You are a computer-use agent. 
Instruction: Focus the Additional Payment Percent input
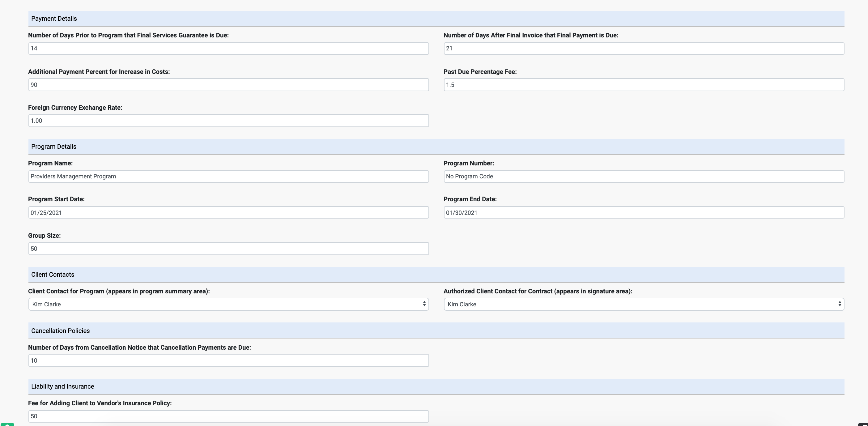(x=228, y=85)
